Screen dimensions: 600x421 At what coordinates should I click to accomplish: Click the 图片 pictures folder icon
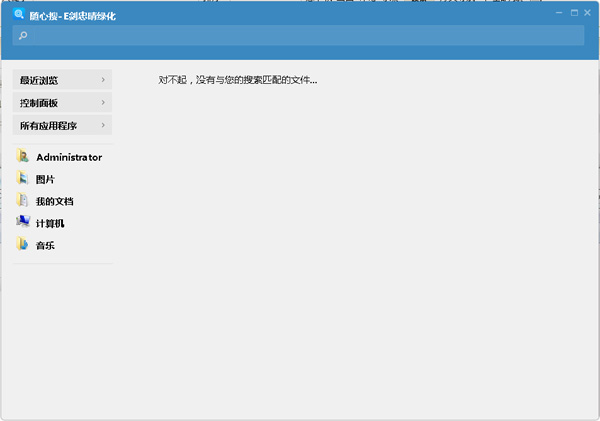coord(23,178)
